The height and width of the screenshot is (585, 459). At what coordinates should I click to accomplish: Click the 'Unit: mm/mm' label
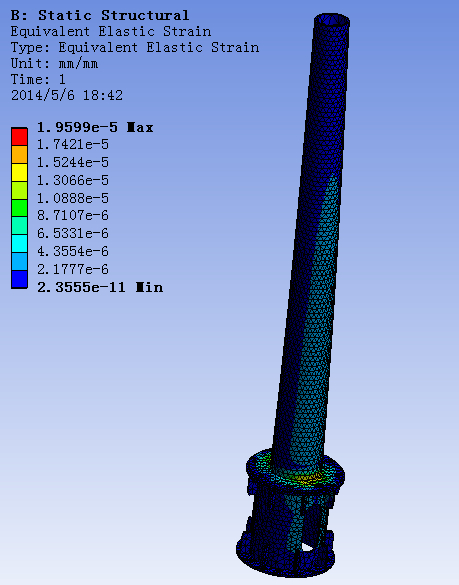(54, 63)
